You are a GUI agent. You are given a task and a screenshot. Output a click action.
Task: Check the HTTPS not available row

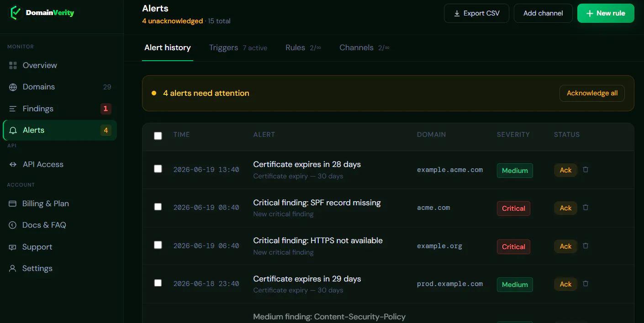click(x=158, y=245)
